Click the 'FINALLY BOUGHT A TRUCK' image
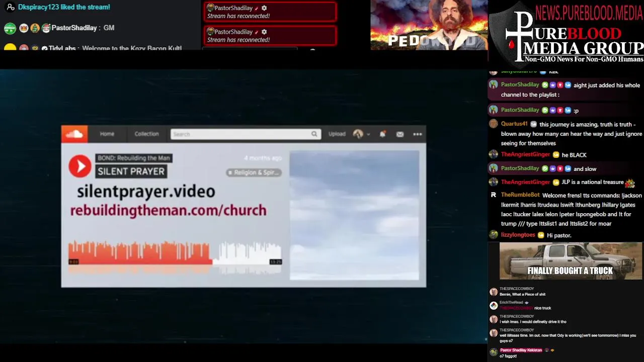 click(x=571, y=261)
